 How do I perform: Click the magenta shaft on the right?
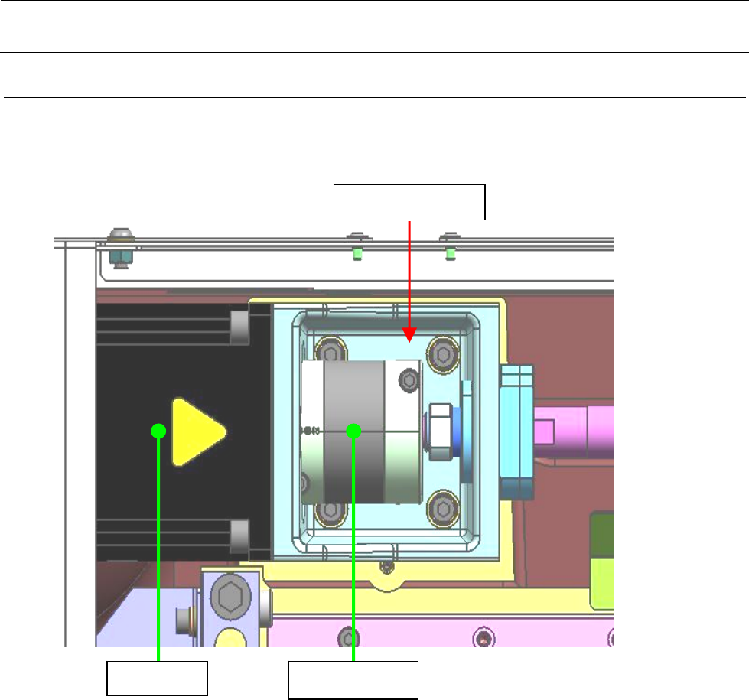click(x=574, y=432)
